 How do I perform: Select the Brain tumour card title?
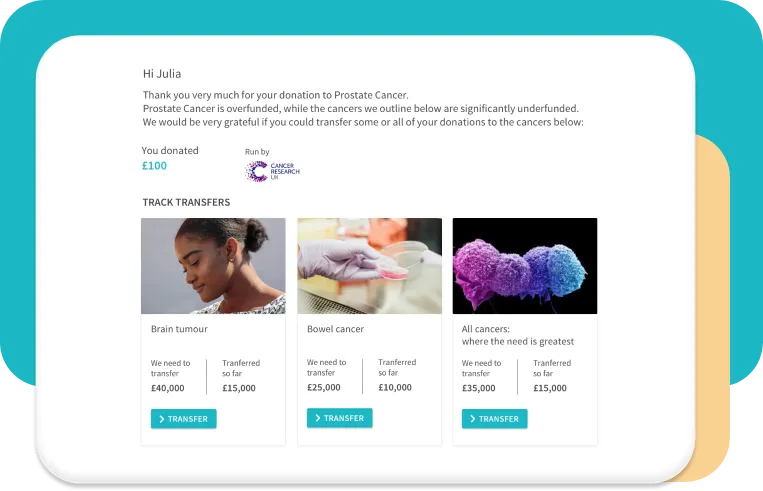point(179,329)
